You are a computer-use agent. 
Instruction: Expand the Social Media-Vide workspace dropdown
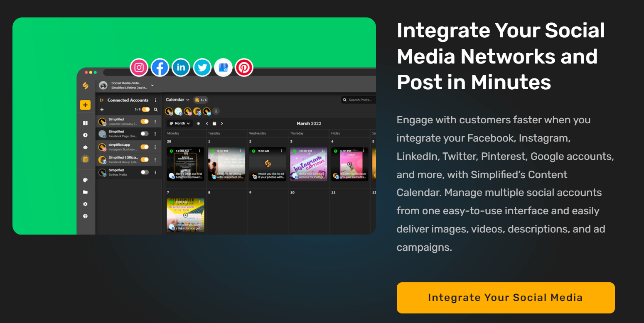pos(152,85)
